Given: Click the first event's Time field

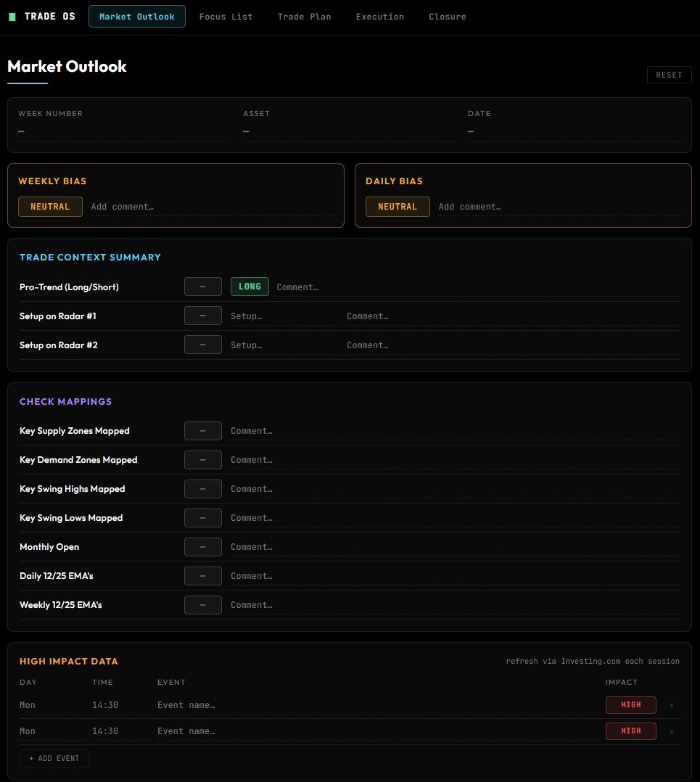Looking at the screenshot, I should tap(120, 705).
